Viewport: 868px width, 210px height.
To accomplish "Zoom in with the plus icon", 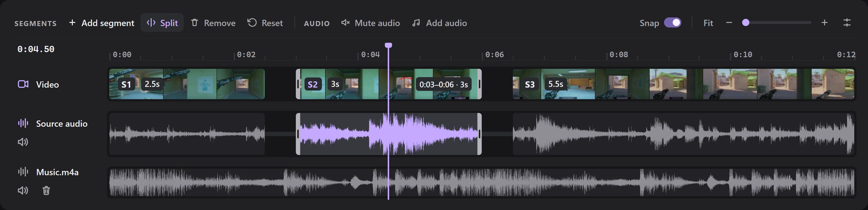I will point(824,23).
